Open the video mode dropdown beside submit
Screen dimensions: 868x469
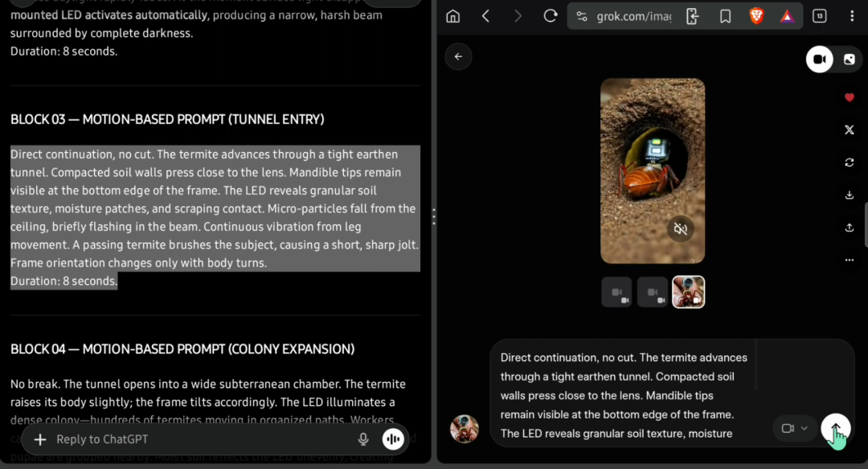point(794,428)
